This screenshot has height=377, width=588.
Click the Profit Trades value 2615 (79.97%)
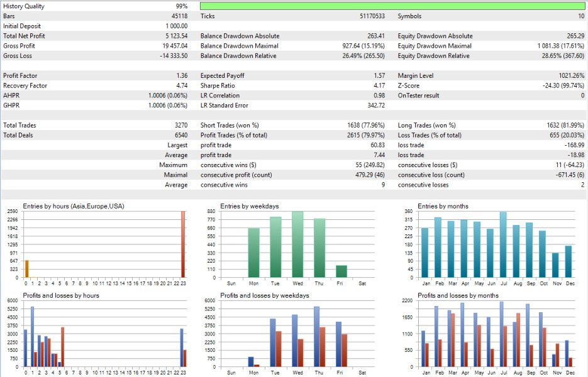[x=366, y=135]
